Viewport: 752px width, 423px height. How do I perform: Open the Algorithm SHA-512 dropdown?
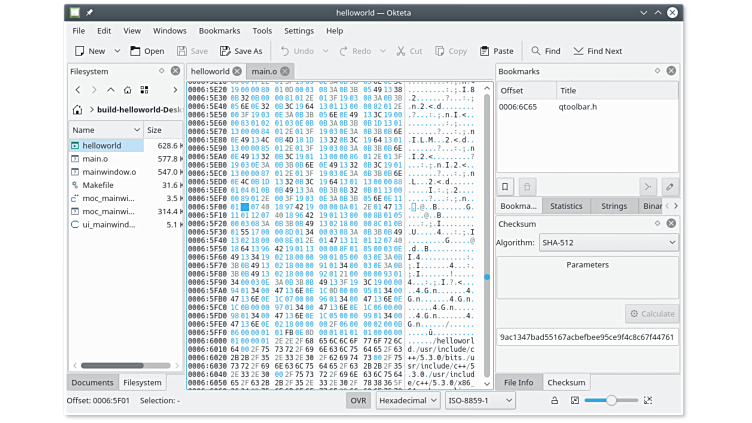(609, 242)
